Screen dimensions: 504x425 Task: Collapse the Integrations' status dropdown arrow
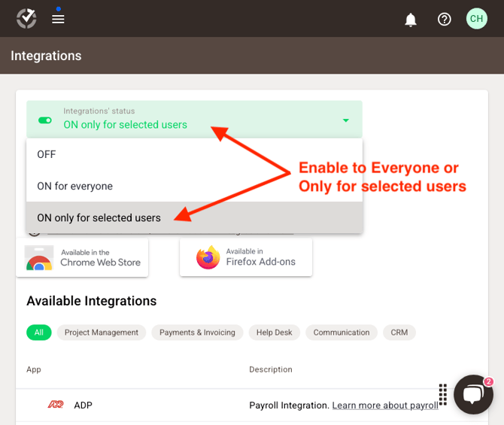(x=346, y=120)
